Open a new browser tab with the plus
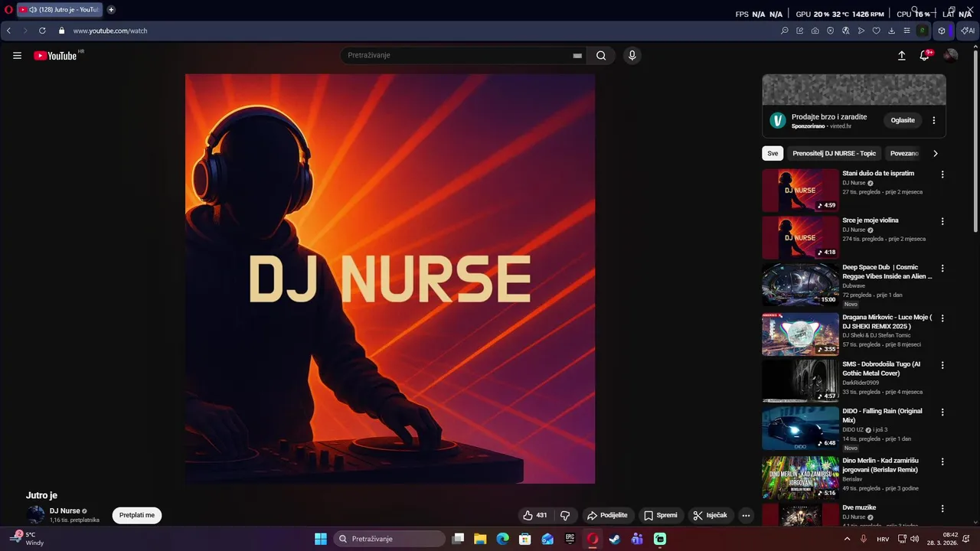Screen dimensions: 980x551 (111, 10)
